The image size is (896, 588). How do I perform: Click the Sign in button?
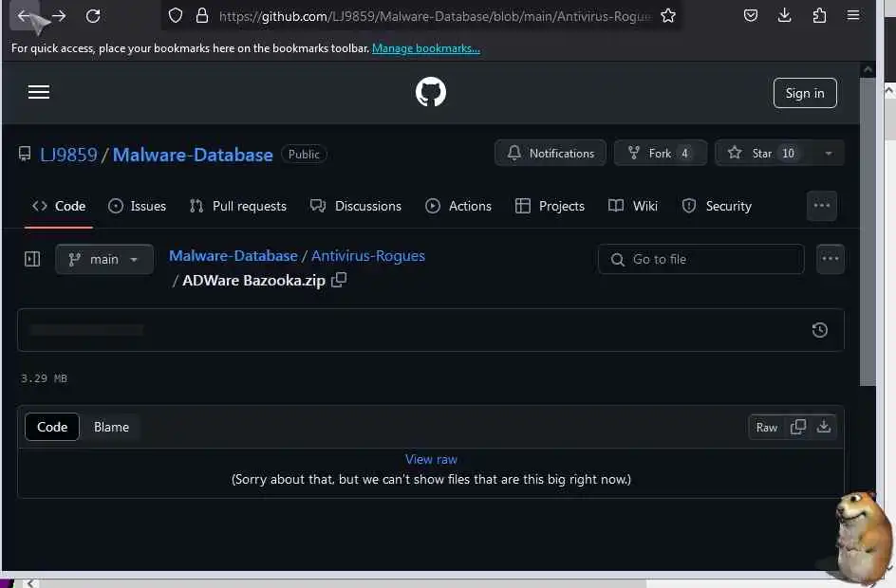coord(805,93)
